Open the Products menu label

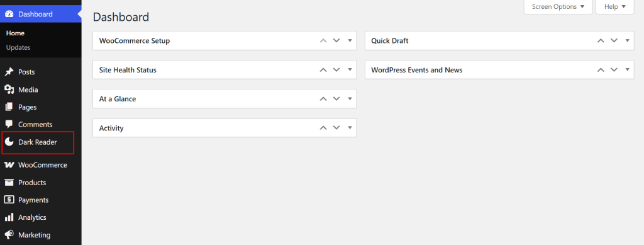click(x=32, y=183)
